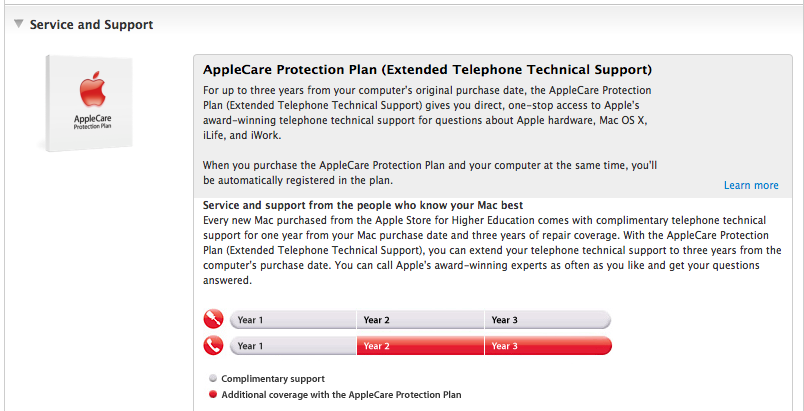Image resolution: width=804 pixels, height=411 pixels.
Task: Click red Year 2 telephone support segment
Action: pyautogui.click(x=420, y=346)
